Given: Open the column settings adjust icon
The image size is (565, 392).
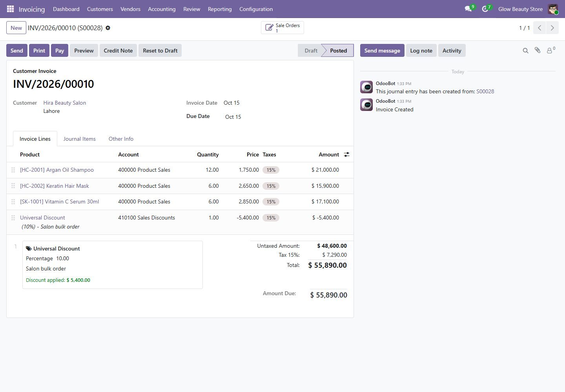Looking at the screenshot, I should pos(346,154).
